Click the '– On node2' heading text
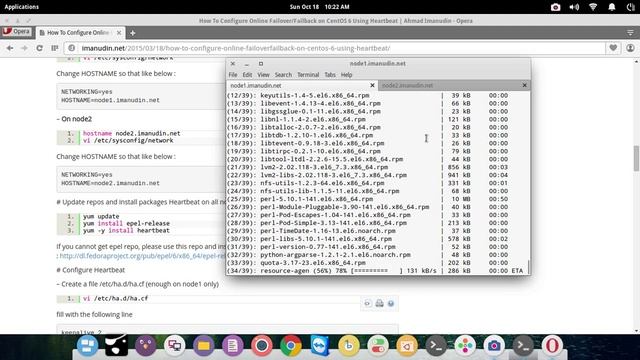The width and height of the screenshot is (640, 360). pyautogui.click(x=74, y=119)
